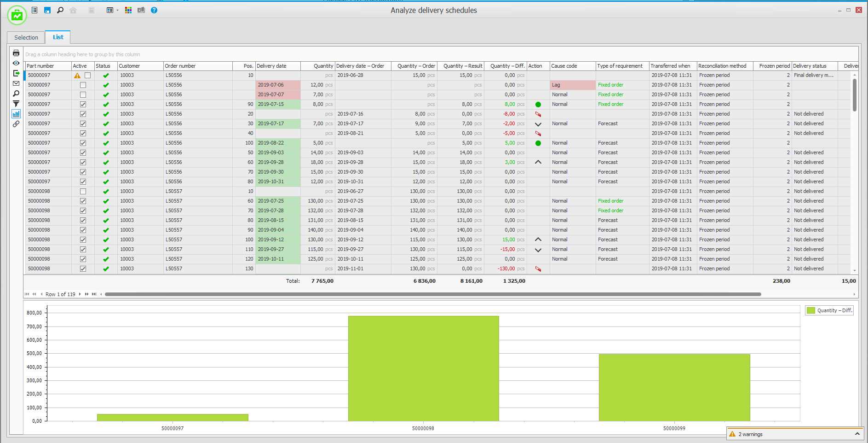
Task: Uncheck Active box on the 2019-07-15 row
Action: point(83,105)
